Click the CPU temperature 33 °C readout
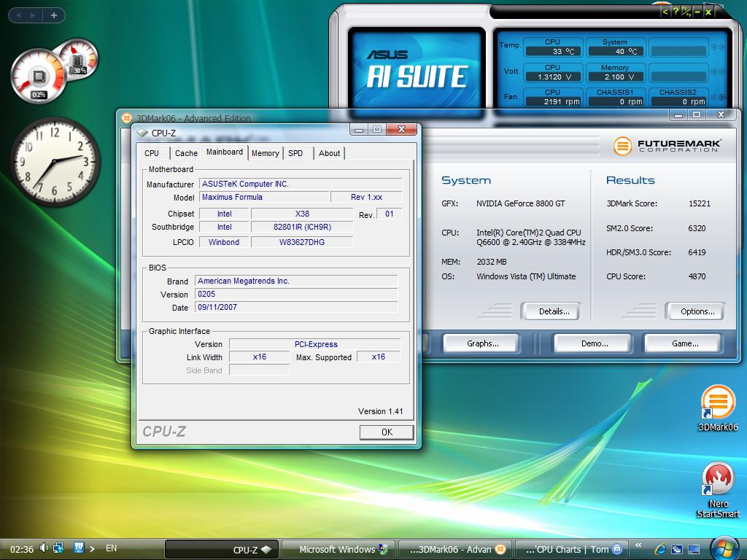Image resolution: width=747 pixels, height=560 pixels. click(553, 52)
